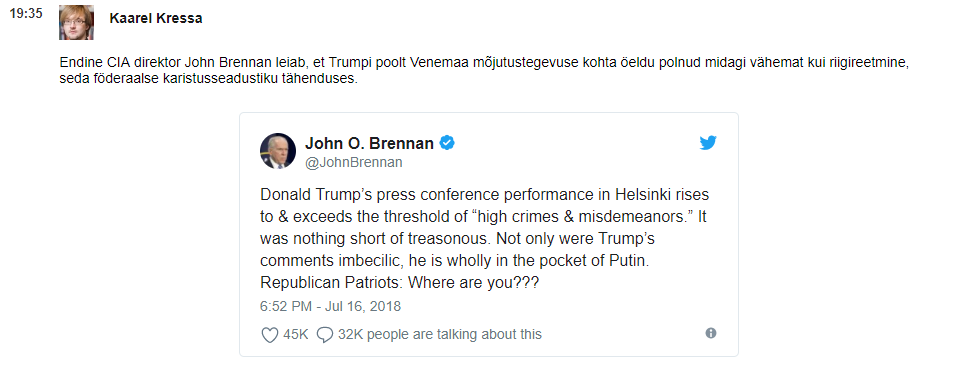Open the John O. Brennan profile name link

click(369, 143)
